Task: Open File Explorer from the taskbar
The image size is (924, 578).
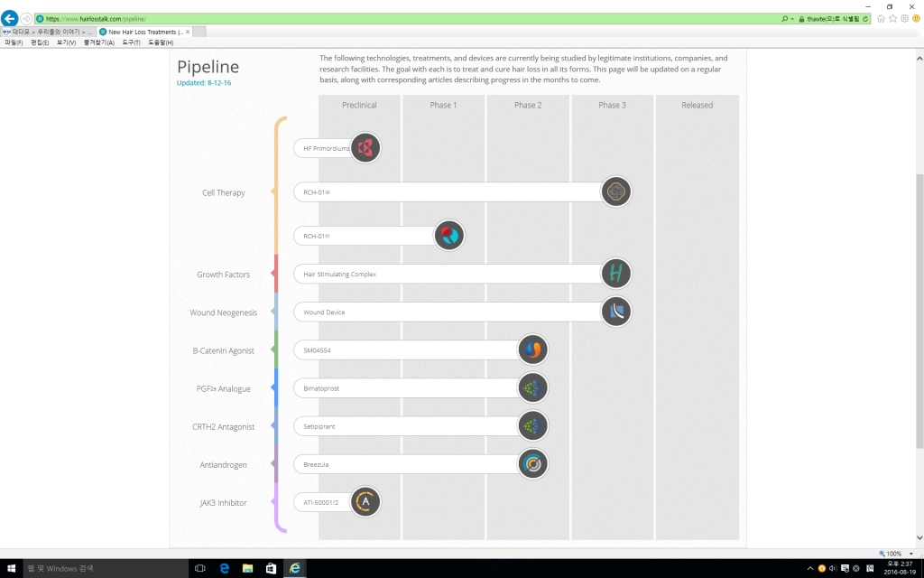Action: coord(247,568)
